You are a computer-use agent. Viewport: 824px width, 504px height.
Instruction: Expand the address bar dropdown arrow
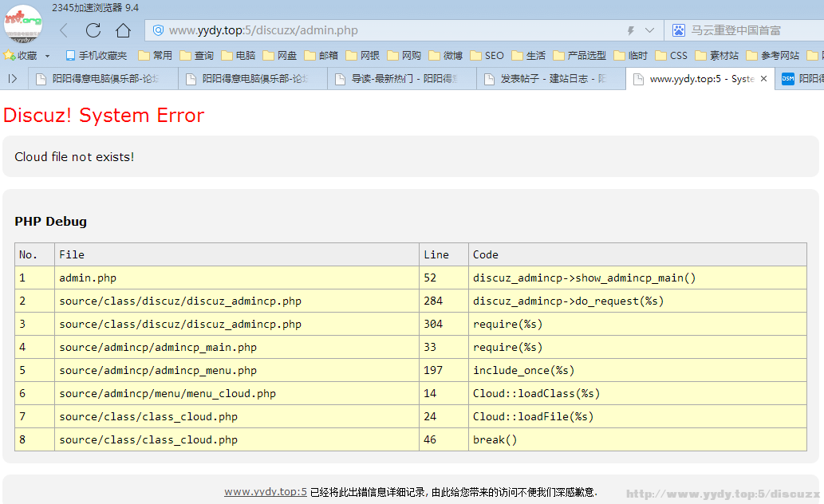tap(649, 30)
